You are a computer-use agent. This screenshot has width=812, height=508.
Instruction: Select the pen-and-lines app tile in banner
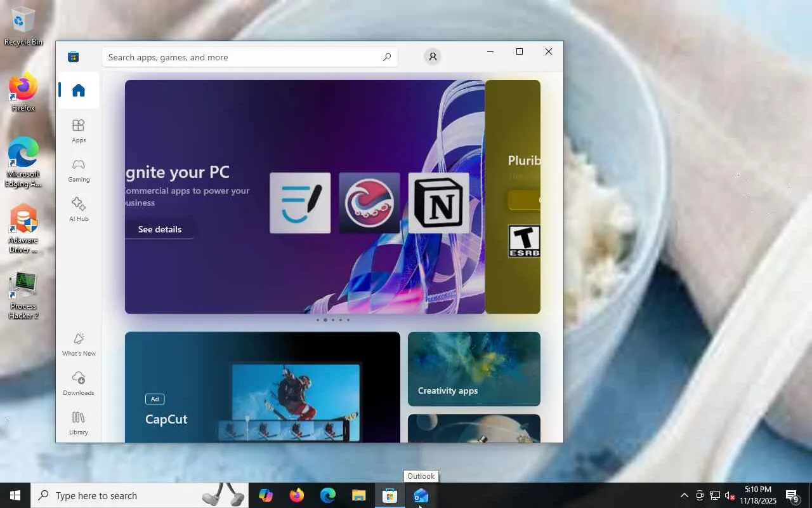coord(300,203)
